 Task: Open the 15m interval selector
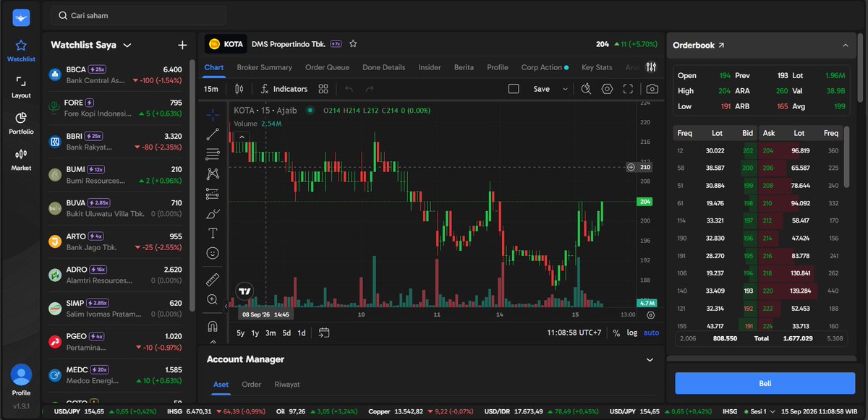[x=211, y=89]
